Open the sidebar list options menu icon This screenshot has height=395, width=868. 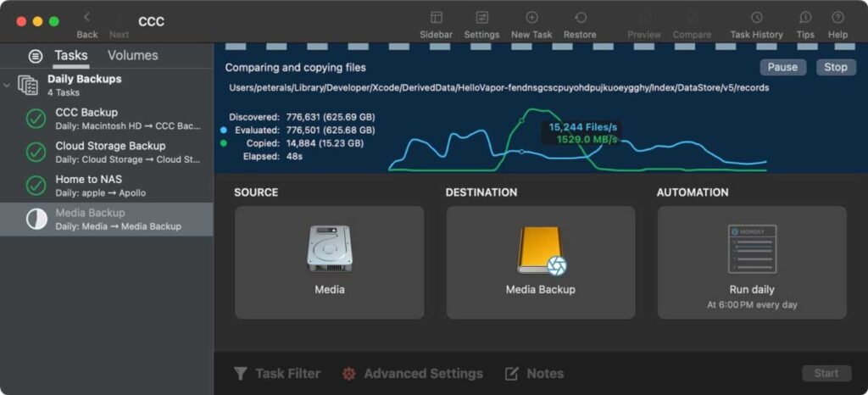click(x=35, y=56)
